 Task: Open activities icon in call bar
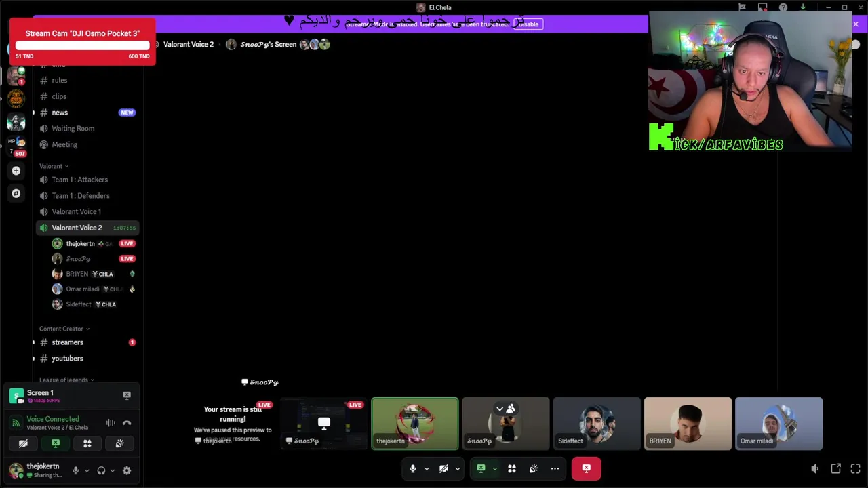pos(512,468)
